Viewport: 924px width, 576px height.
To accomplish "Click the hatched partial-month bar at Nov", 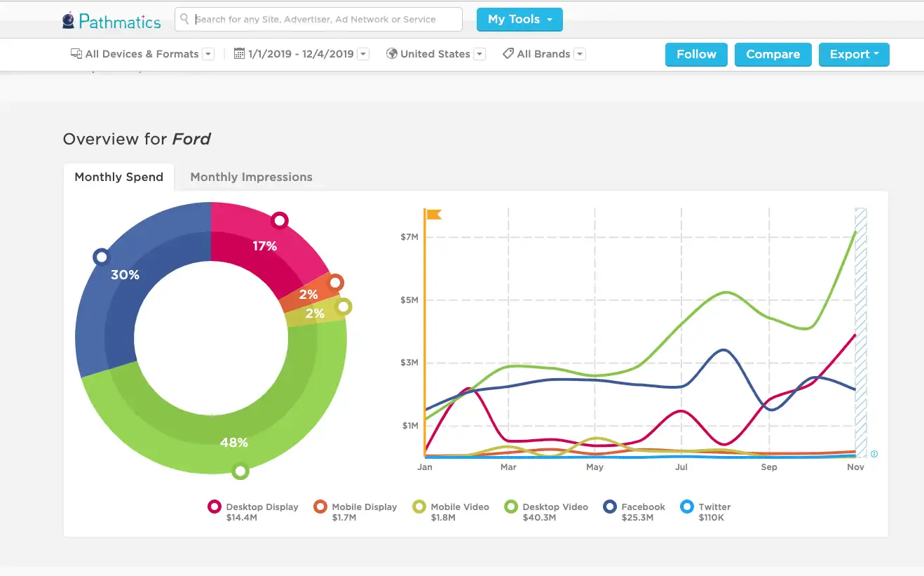I will [861, 333].
